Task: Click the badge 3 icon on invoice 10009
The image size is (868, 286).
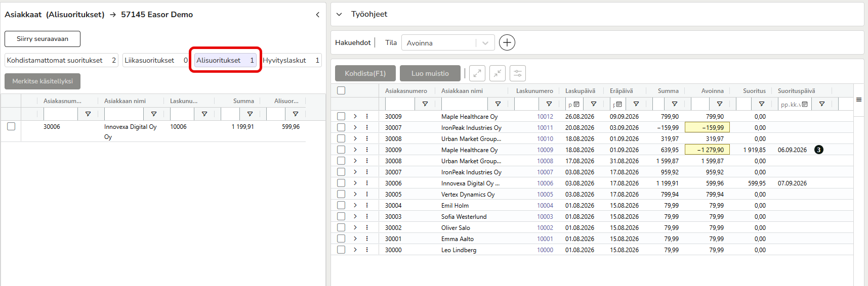Action: tap(819, 150)
